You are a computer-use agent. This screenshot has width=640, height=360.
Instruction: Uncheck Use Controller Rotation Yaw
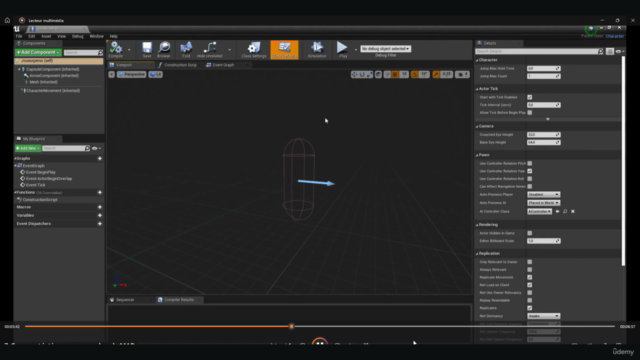pyautogui.click(x=530, y=171)
